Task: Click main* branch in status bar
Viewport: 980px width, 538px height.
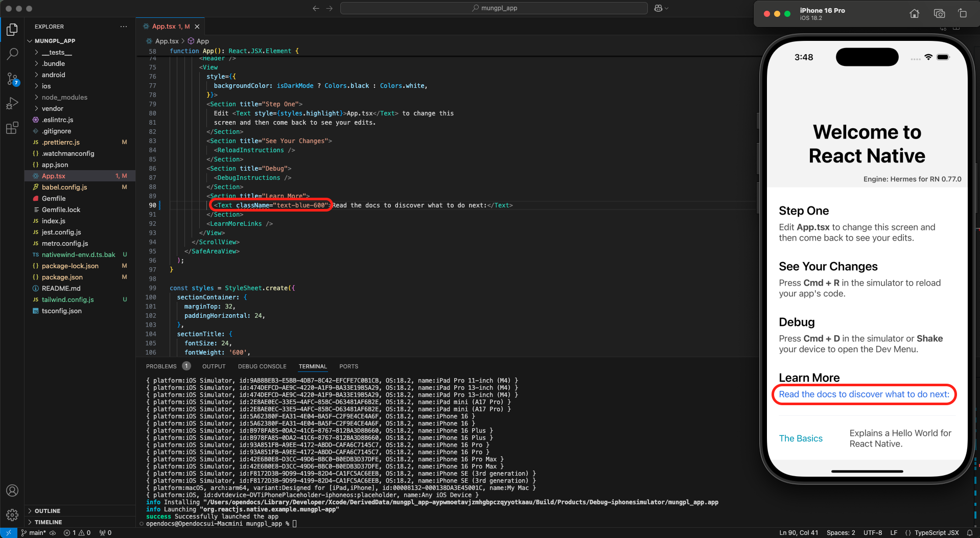Action: (x=34, y=533)
